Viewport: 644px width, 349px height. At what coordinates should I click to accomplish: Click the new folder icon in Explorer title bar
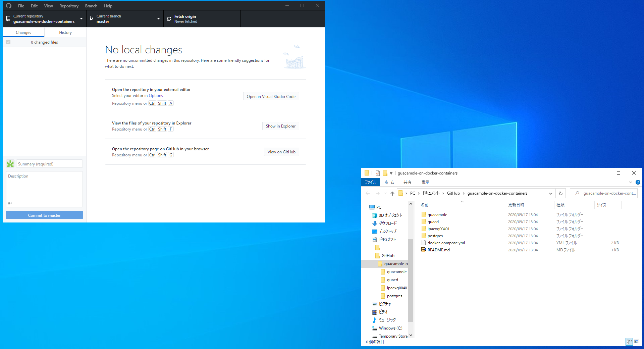385,173
